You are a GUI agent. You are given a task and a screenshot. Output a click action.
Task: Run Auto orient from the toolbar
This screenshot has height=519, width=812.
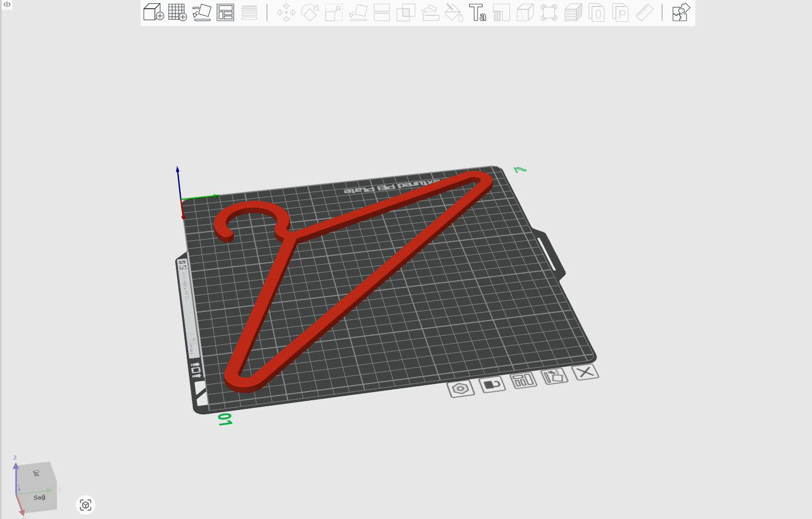pyautogui.click(x=201, y=12)
